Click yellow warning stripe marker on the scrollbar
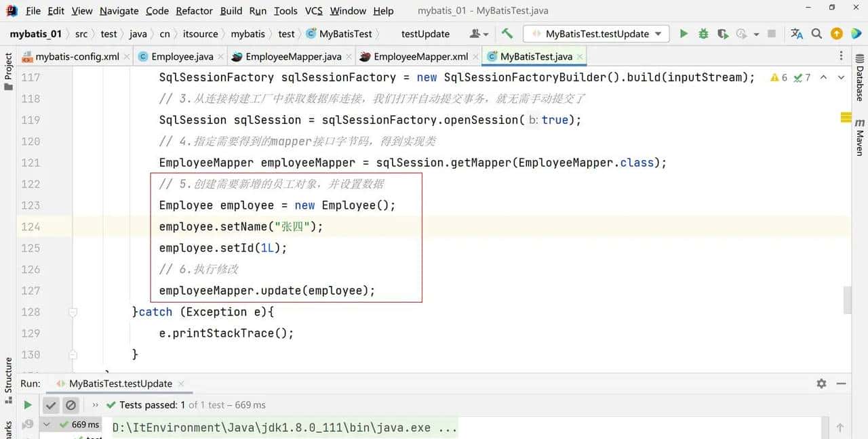Screen dimensions: 868x439 846,117
